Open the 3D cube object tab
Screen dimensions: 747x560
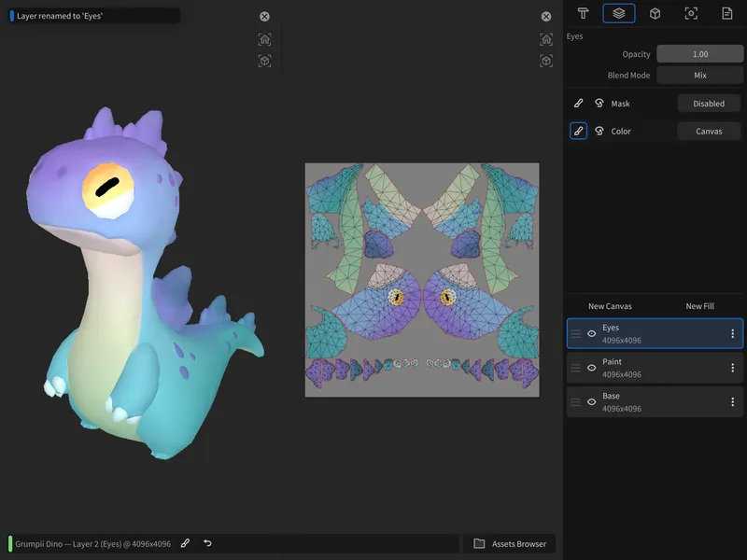[655, 13]
